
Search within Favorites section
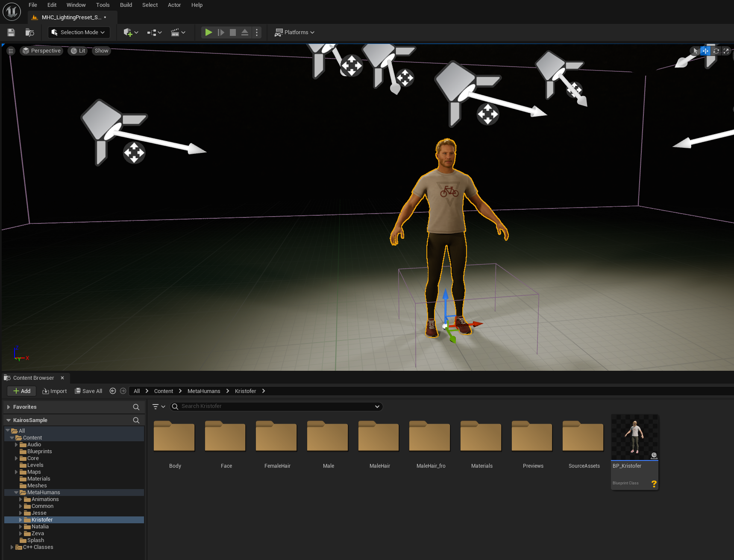136,407
